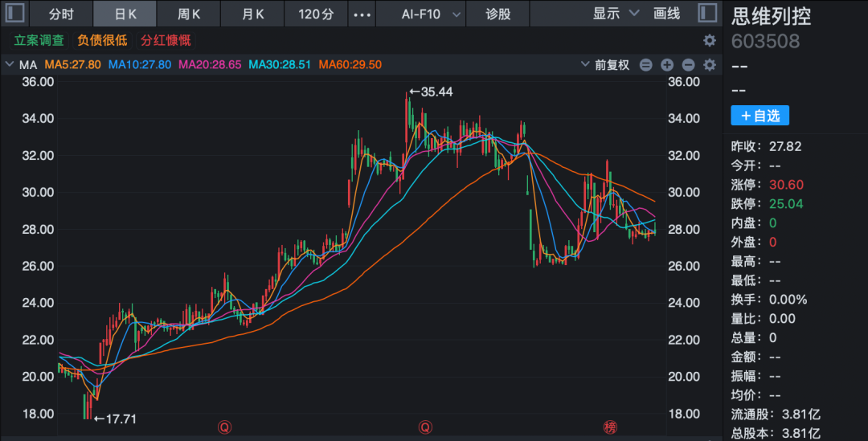Click the rightmost red 榜 marker icon

tap(609, 427)
